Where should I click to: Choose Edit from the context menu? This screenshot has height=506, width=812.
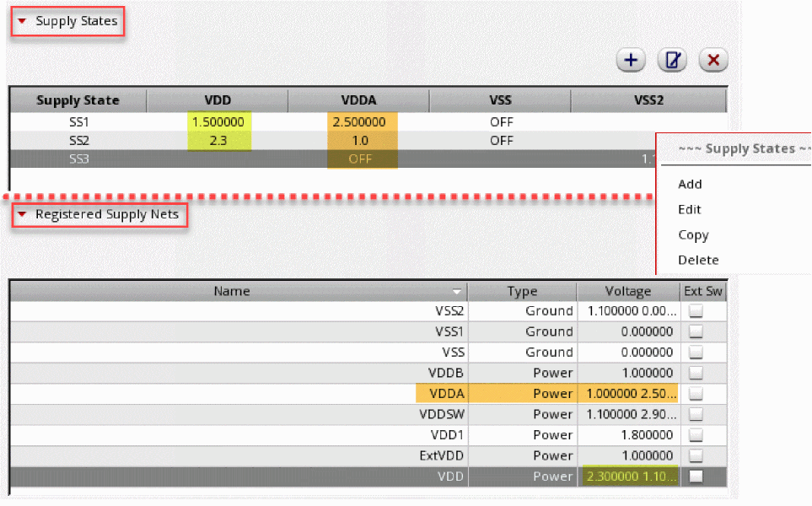pyautogui.click(x=689, y=210)
